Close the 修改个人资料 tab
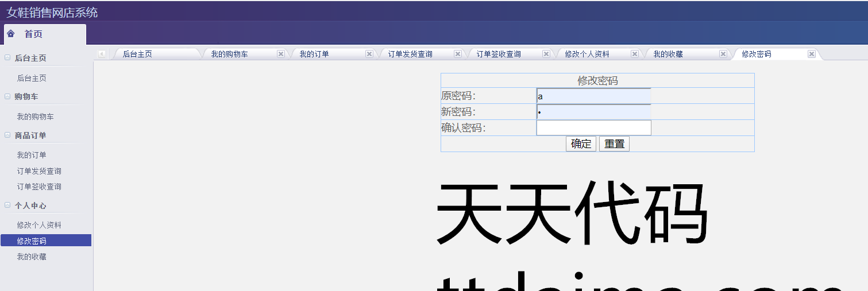 (635, 54)
